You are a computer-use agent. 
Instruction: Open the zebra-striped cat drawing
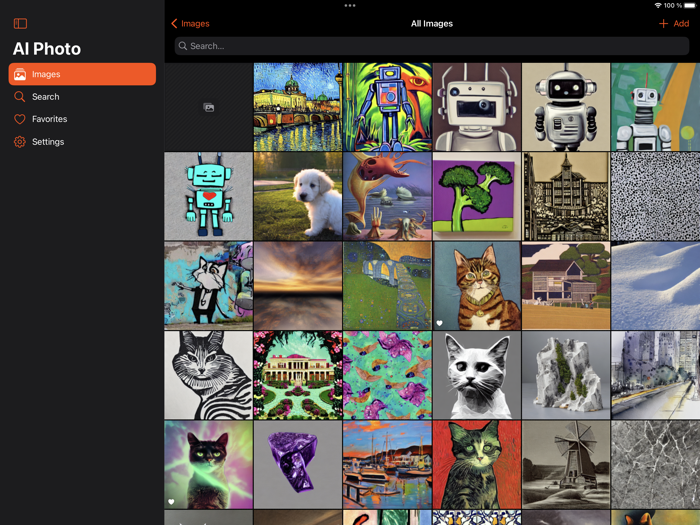click(208, 375)
